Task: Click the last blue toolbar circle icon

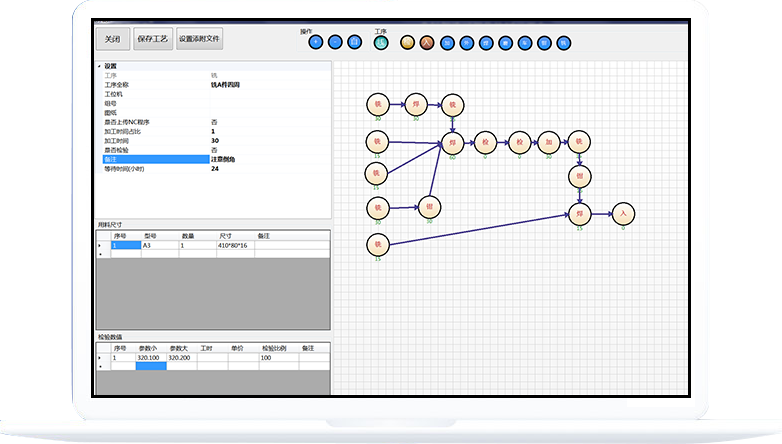Action: point(564,43)
